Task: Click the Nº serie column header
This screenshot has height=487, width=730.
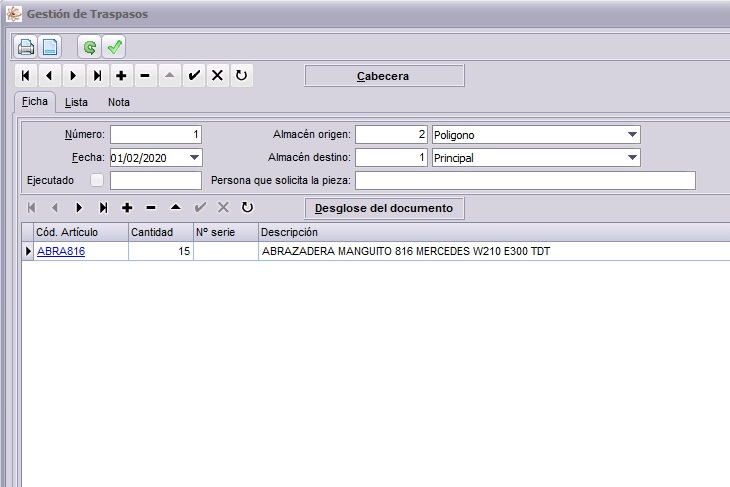Action: click(x=226, y=232)
